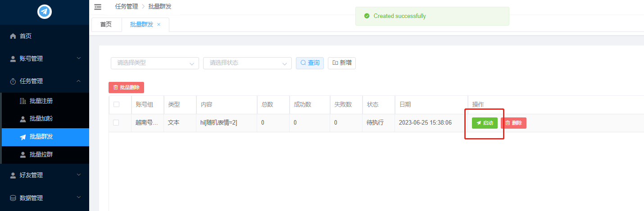Click the 查询 search button
This screenshot has height=211, width=644.
pos(310,63)
